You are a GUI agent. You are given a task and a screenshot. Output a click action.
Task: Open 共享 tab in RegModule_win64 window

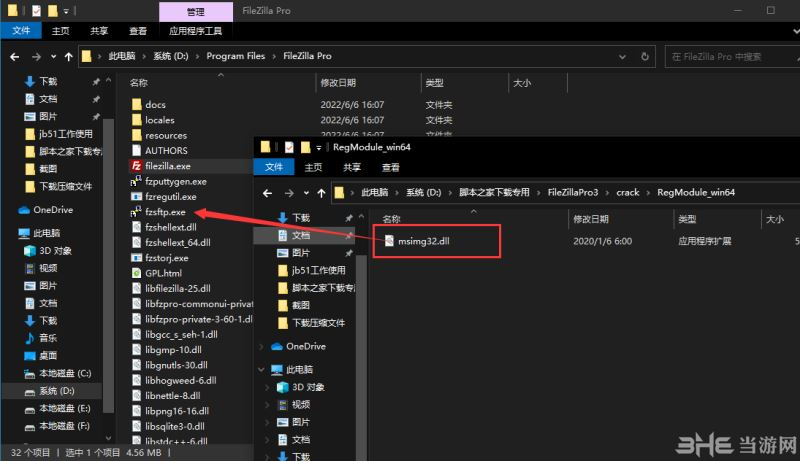[x=352, y=167]
